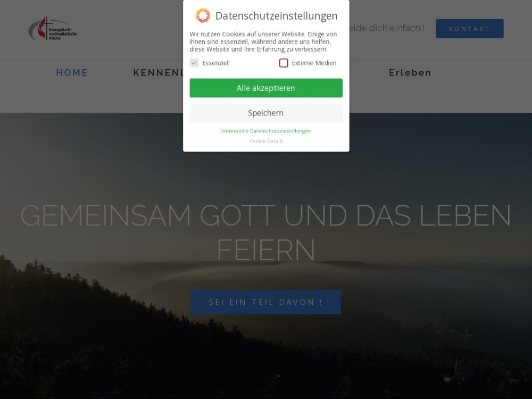Enable the Externe Medien checkbox

[284, 63]
